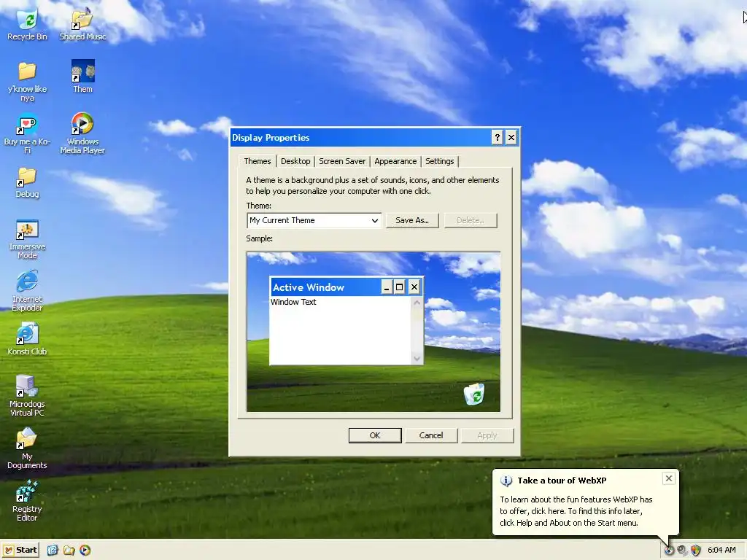Switch to the Themes tab
Screen dimensions: 747x560
pyautogui.click(x=258, y=161)
